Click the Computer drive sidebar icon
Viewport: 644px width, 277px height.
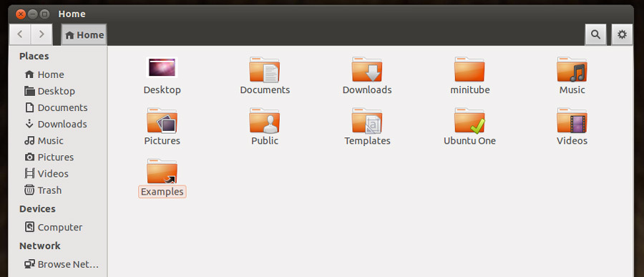pyautogui.click(x=29, y=227)
